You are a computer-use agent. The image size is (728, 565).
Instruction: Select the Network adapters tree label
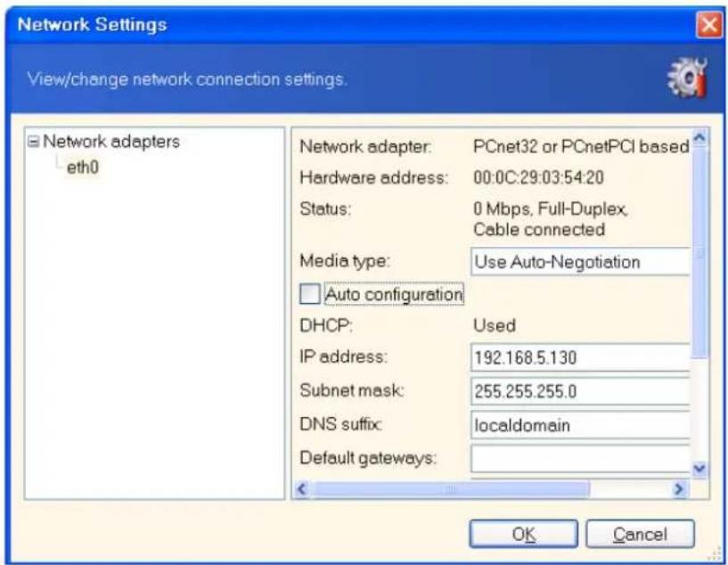[x=111, y=142]
